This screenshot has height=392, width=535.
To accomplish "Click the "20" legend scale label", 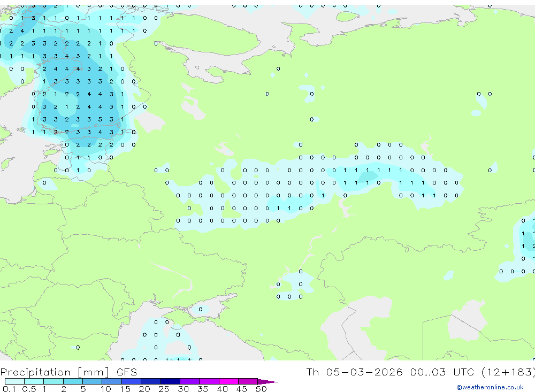I will [144, 389].
